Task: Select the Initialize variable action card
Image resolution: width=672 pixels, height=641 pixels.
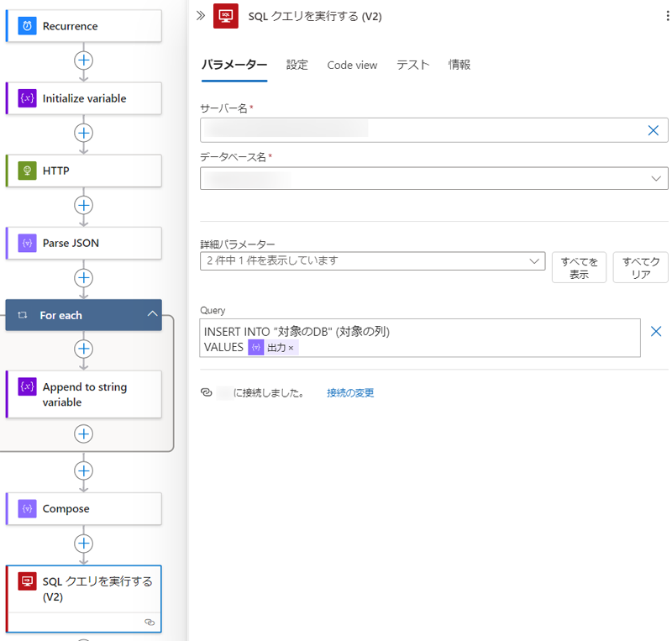Action: (84, 98)
